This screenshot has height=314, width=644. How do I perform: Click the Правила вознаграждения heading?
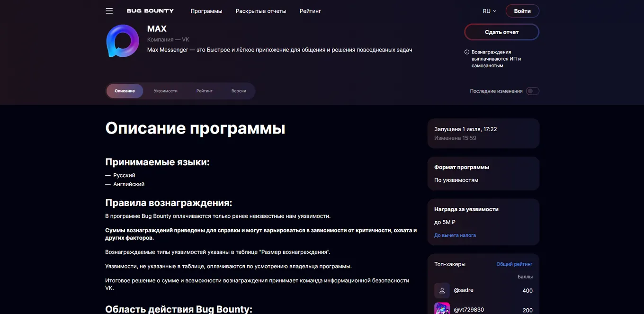pos(169,203)
